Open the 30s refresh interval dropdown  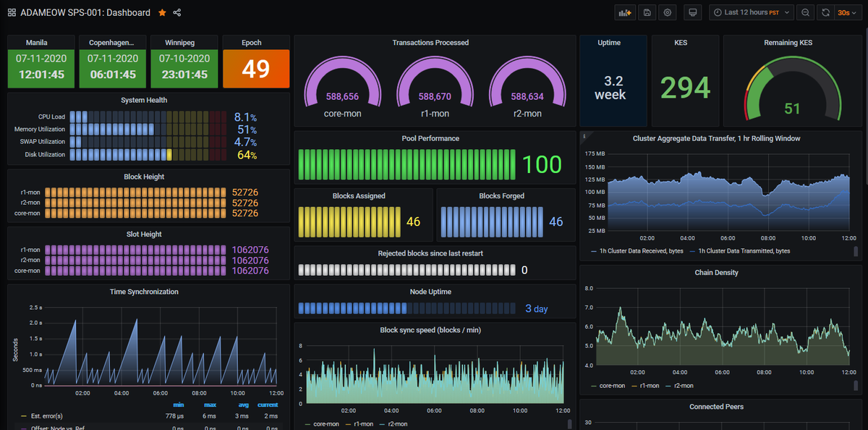848,12
